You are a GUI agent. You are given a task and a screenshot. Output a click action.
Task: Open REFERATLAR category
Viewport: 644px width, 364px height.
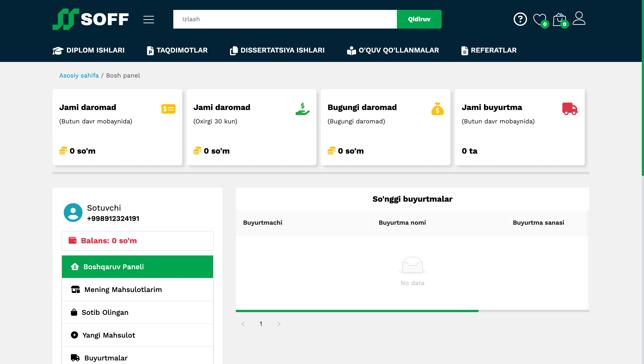tap(489, 51)
